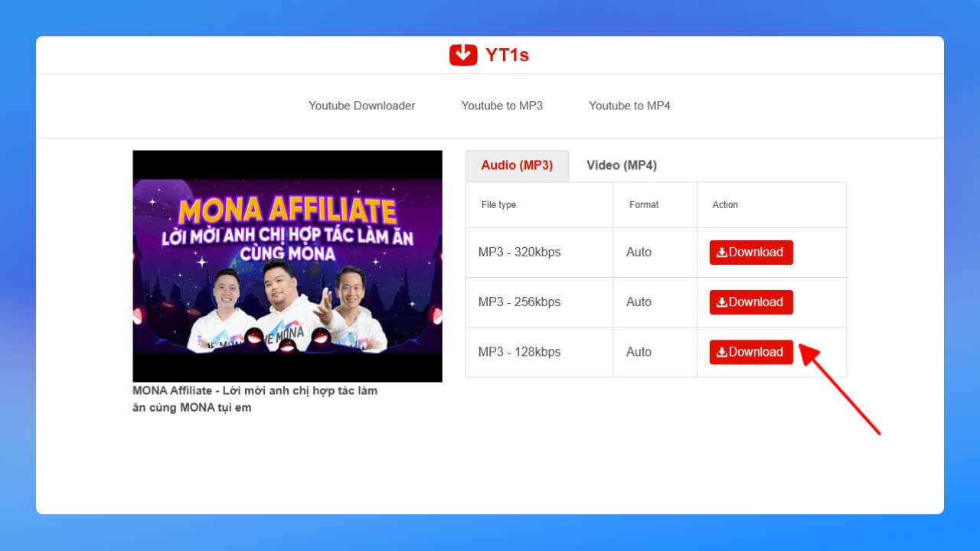980x551 pixels.
Task: Open Youtube to MP3 menu item
Action: coord(501,106)
